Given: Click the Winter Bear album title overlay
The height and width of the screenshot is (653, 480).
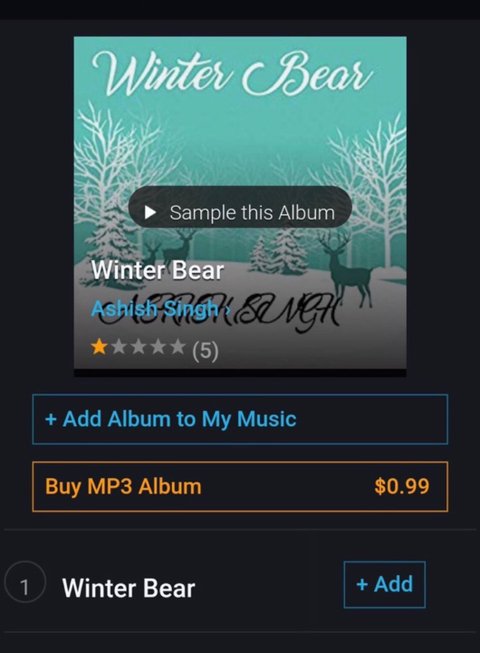Looking at the screenshot, I should click(x=158, y=270).
